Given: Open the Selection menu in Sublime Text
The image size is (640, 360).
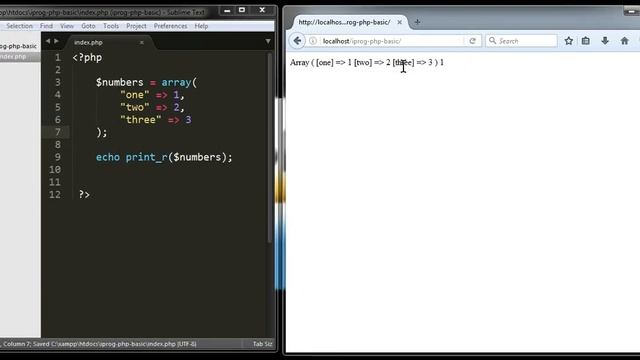Looking at the screenshot, I should click(x=19, y=26).
